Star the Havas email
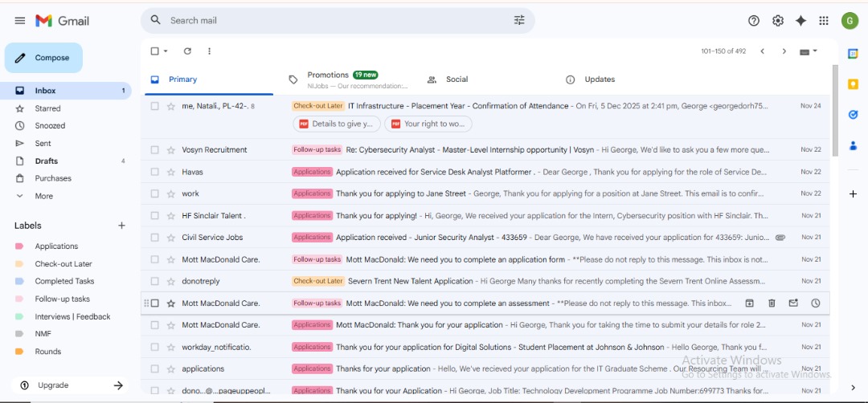The image size is (868, 403). click(171, 172)
